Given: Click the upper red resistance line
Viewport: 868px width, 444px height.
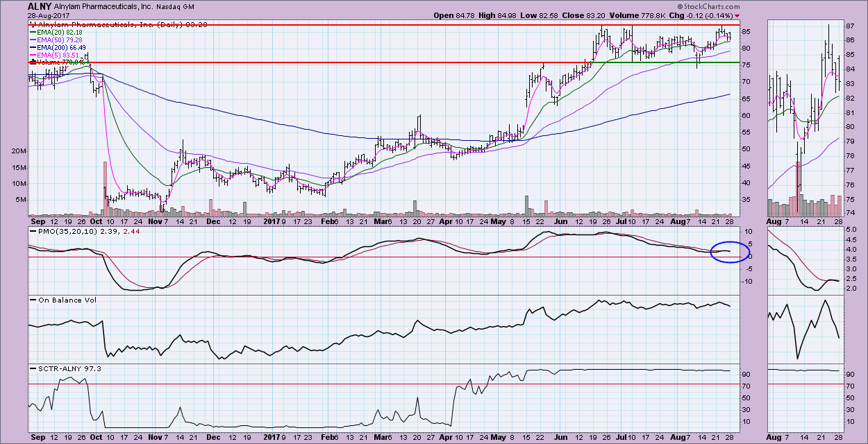Looking at the screenshot, I should coord(382,25).
